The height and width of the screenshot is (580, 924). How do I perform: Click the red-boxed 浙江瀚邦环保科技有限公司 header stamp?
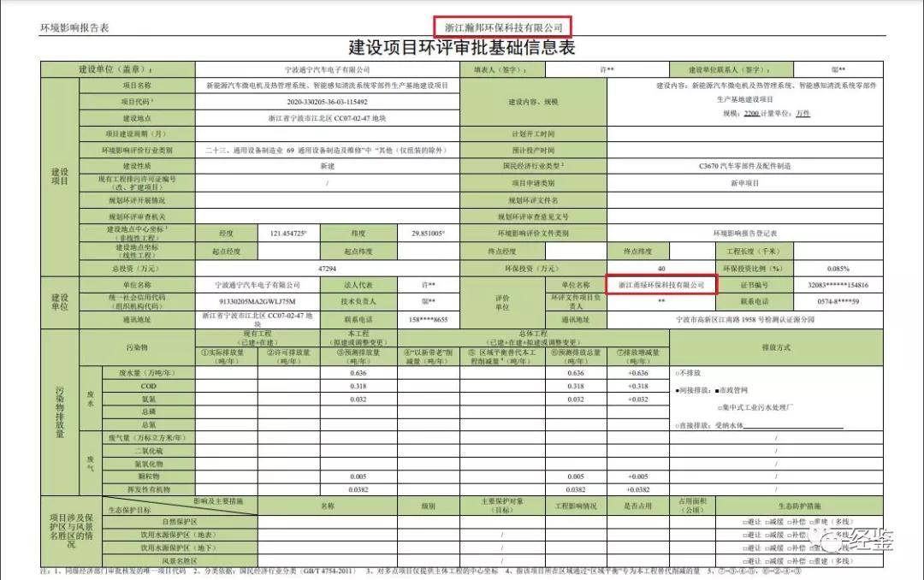(x=502, y=25)
